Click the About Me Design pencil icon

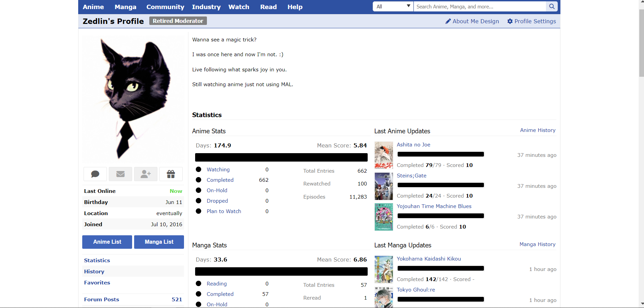click(448, 21)
